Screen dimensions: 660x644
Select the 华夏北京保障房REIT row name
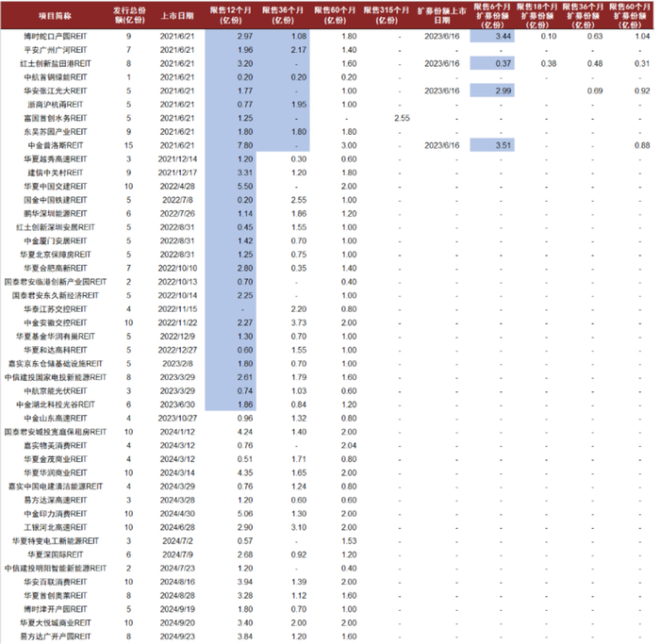[55, 255]
